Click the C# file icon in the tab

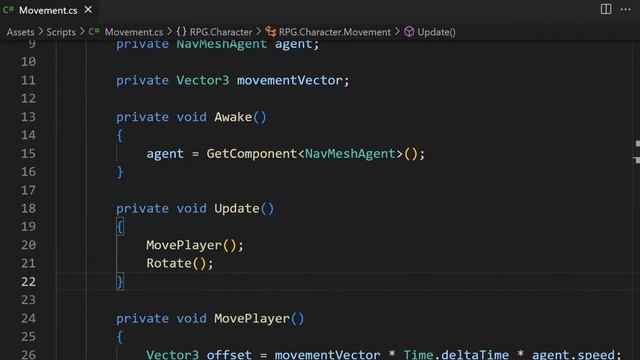[x=8, y=10]
